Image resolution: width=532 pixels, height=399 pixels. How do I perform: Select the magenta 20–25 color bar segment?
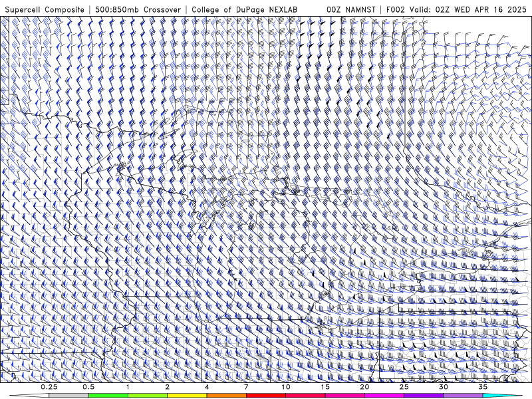tap(384, 396)
